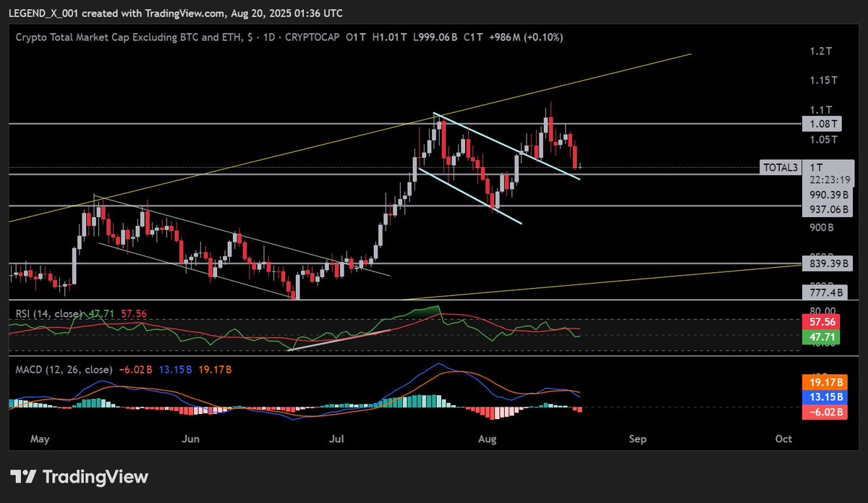Click the red -6.02B MACD value badge
The image size is (868, 503).
(x=826, y=413)
